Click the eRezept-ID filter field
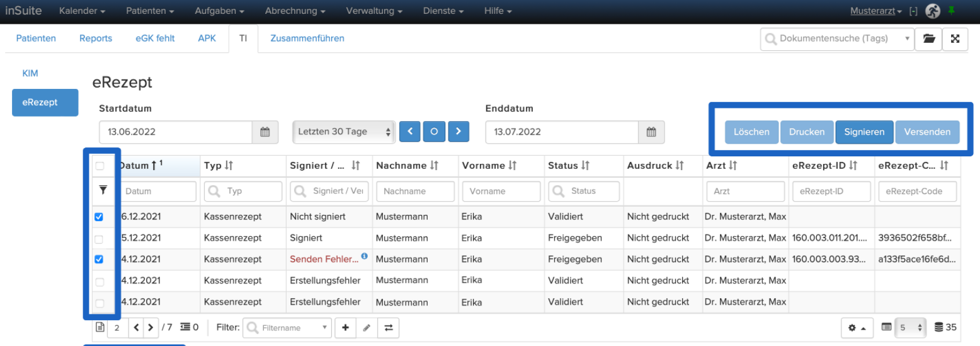 [831, 191]
